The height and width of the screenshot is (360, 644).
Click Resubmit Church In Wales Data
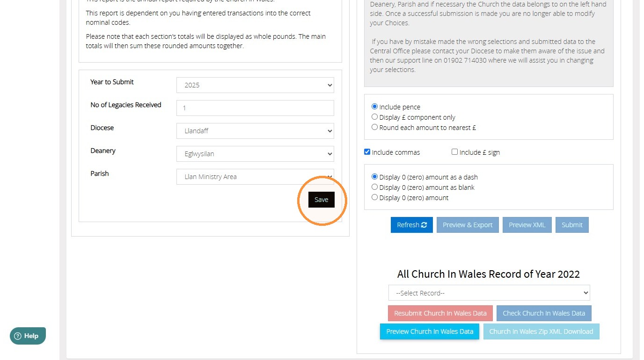point(440,313)
